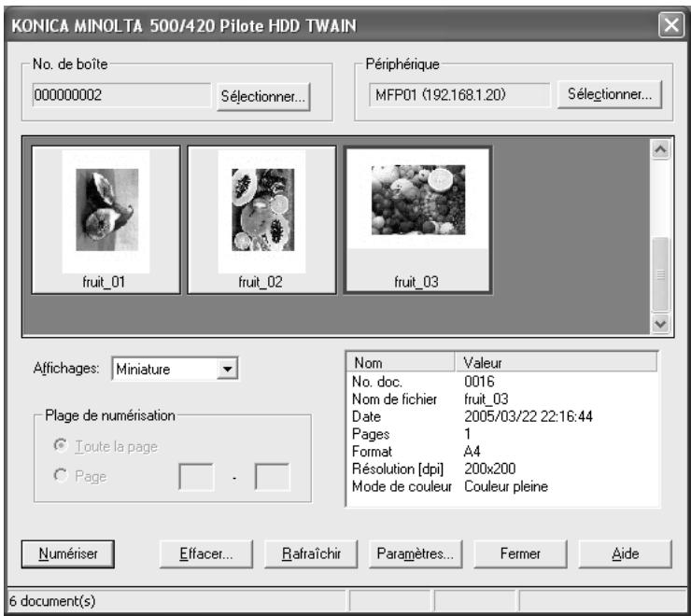
Task: Click the Numériser button
Action: click(68, 553)
